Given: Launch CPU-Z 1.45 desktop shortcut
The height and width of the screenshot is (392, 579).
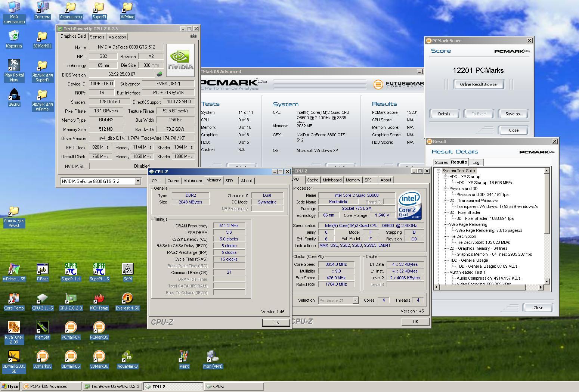Looking at the screenshot, I should point(42,301).
